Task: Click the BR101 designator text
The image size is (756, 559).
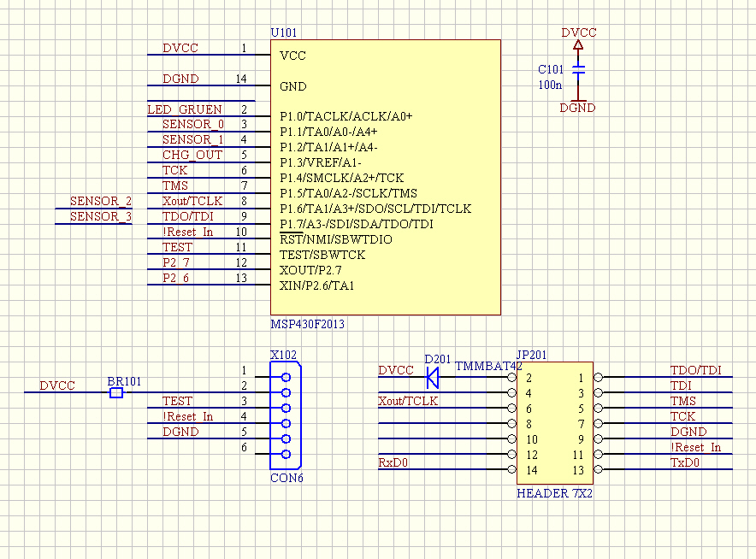Action: 124,381
